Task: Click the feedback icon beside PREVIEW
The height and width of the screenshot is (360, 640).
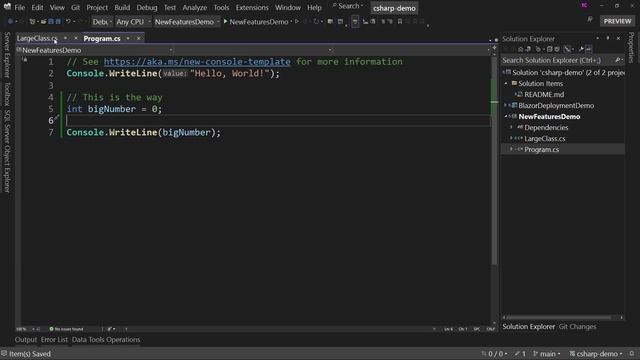Action: click(x=590, y=19)
